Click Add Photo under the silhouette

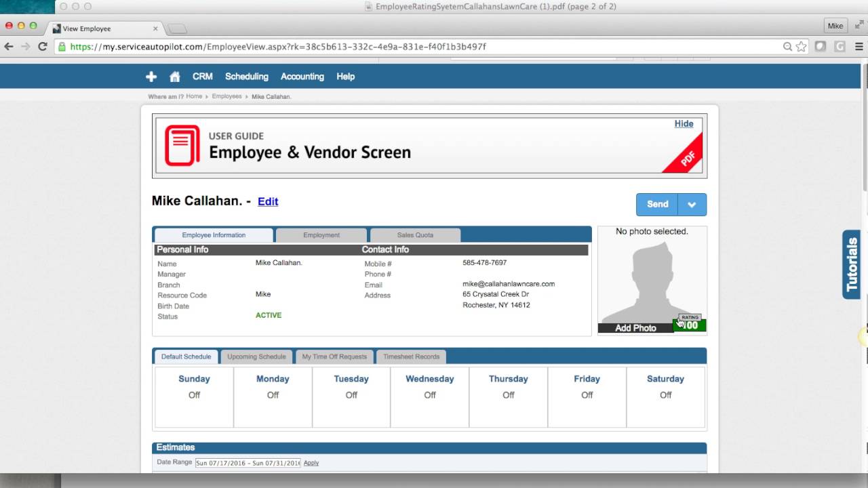tap(635, 328)
